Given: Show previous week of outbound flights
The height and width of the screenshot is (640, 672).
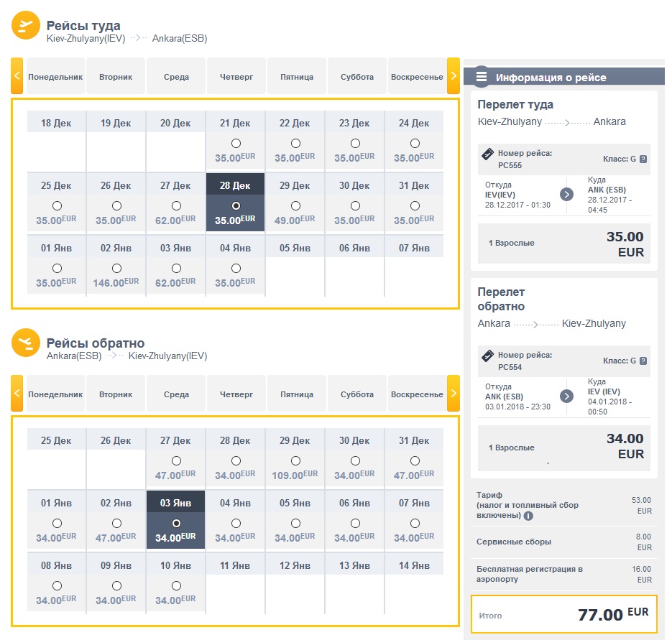Looking at the screenshot, I should (17, 75).
